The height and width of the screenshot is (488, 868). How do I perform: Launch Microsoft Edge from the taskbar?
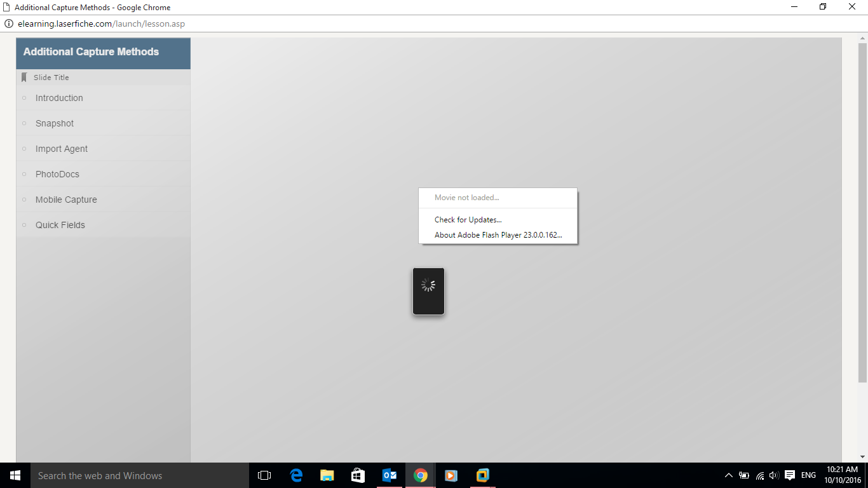coord(296,475)
